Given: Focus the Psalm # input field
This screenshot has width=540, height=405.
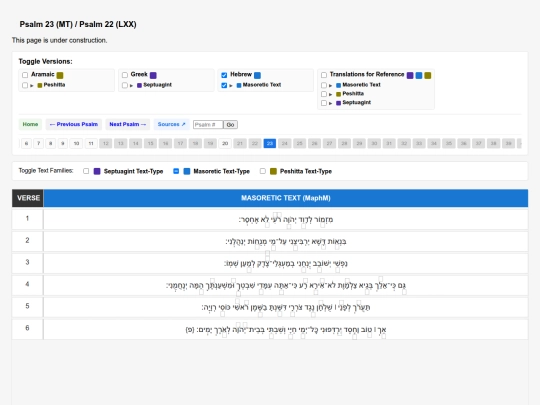Looking at the screenshot, I should click(208, 125).
